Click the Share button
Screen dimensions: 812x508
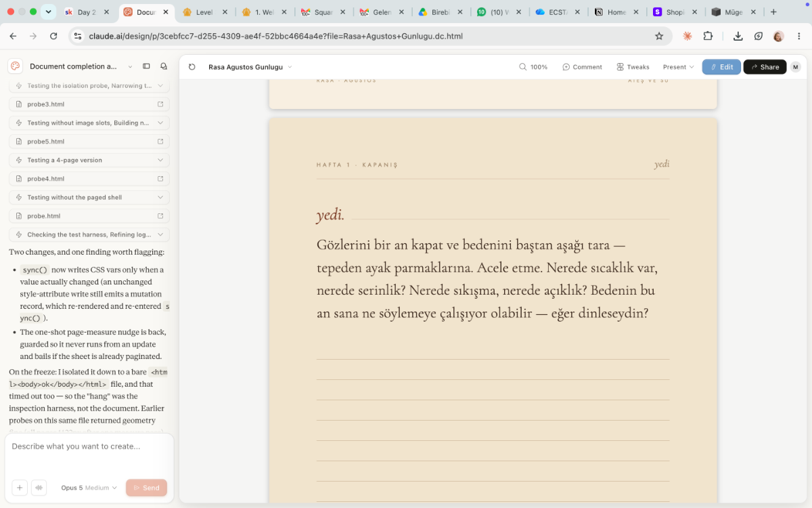[765, 67]
